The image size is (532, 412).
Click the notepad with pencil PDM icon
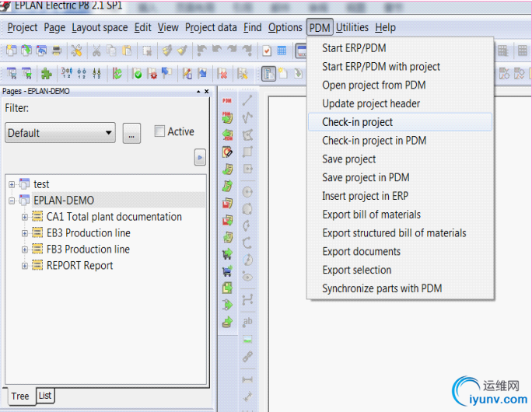pyautogui.click(x=227, y=152)
